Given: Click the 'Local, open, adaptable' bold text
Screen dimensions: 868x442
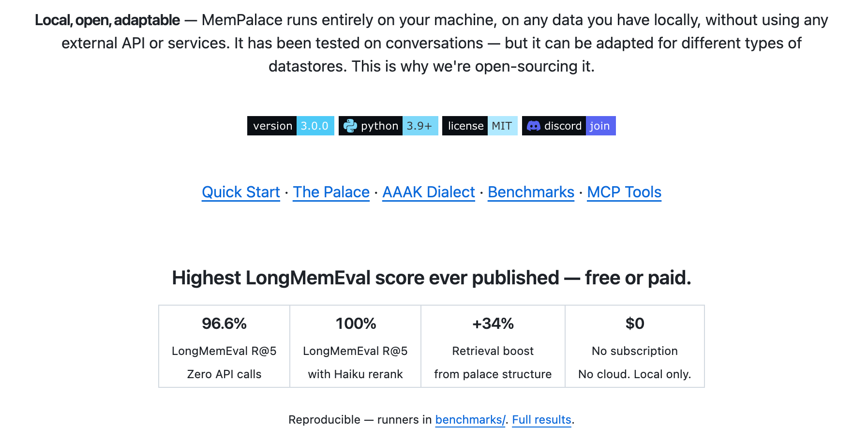Looking at the screenshot, I should (x=107, y=20).
